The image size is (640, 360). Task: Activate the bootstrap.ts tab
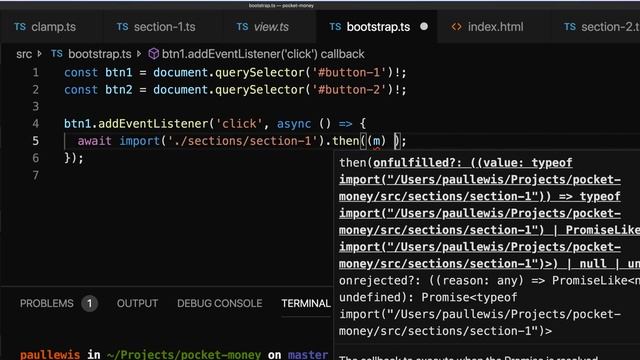click(x=378, y=27)
